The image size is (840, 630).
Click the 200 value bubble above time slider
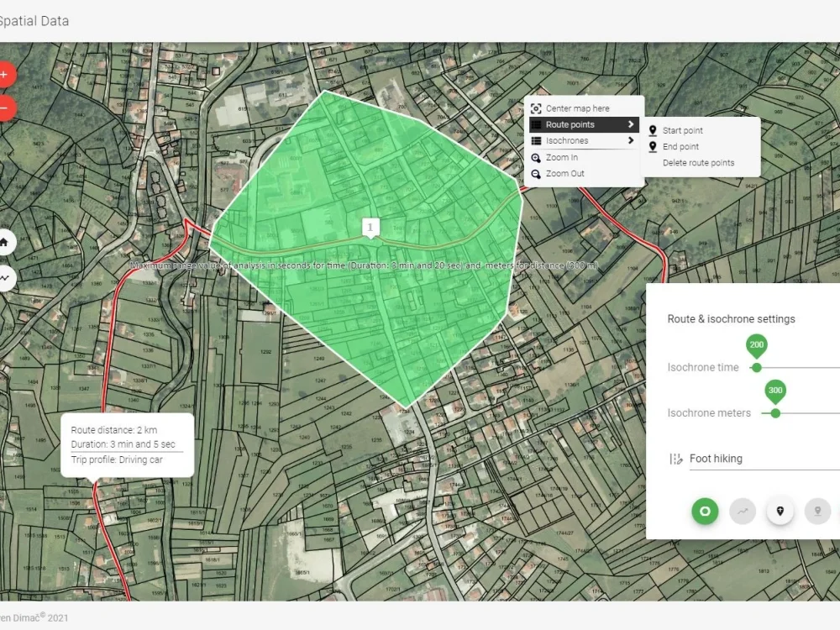coord(757,345)
